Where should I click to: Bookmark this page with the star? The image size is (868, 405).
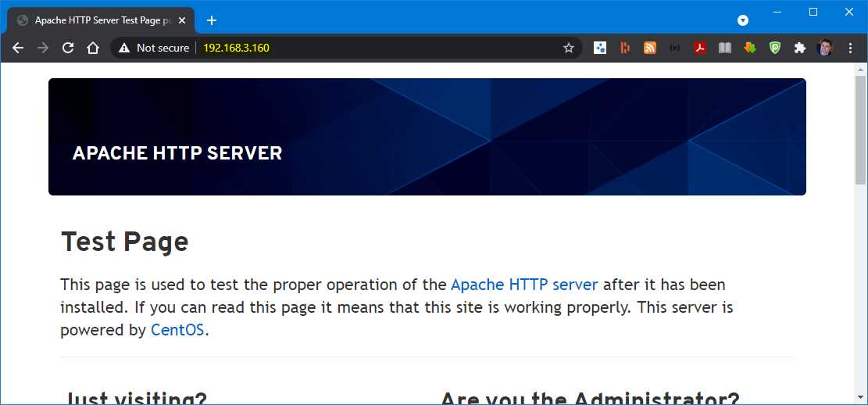coord(569,48)
